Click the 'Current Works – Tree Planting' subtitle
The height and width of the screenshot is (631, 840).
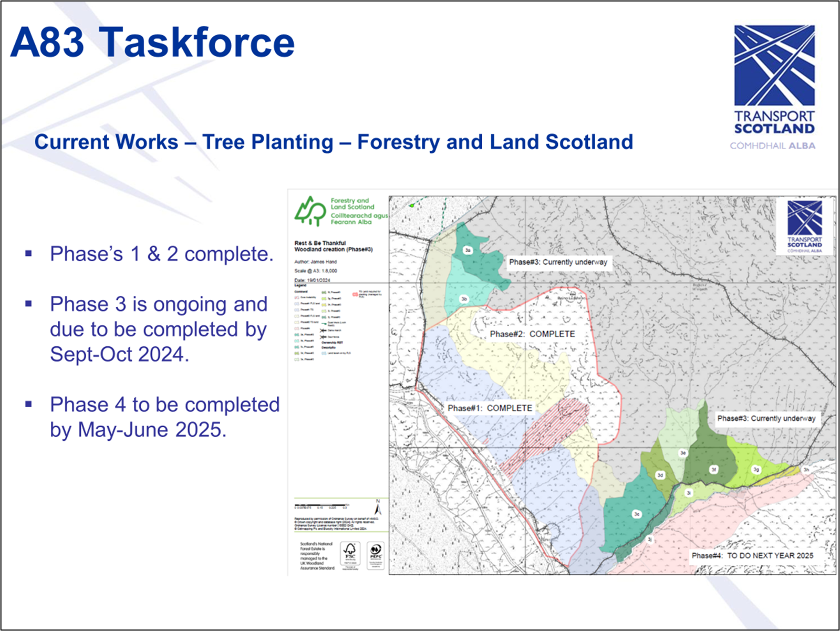[334, 142]
